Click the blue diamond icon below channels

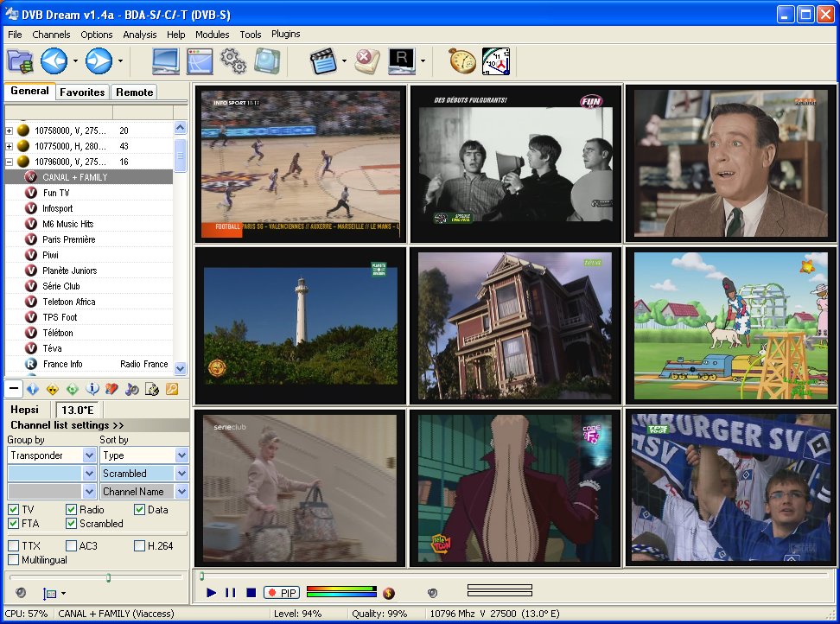pos(33,390)
